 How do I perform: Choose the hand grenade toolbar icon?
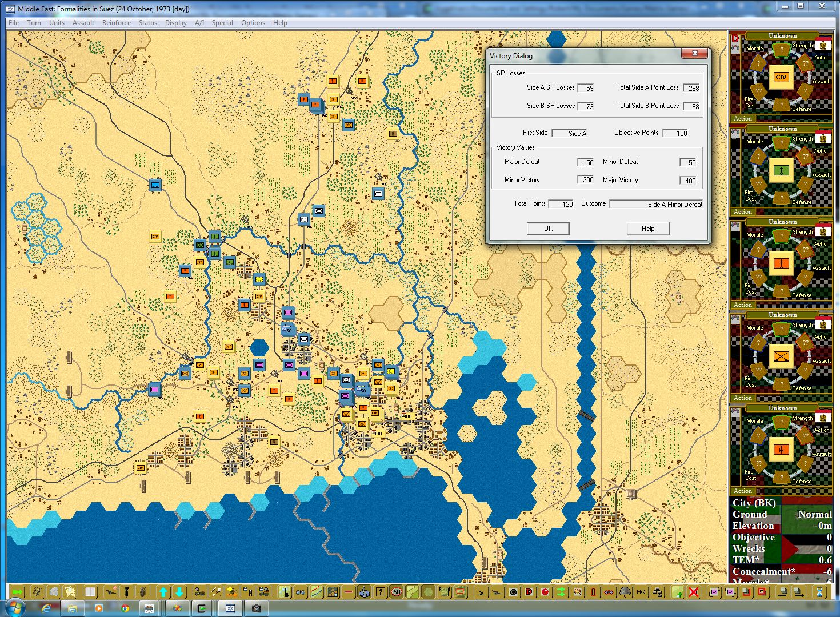(x=142, y=592)
